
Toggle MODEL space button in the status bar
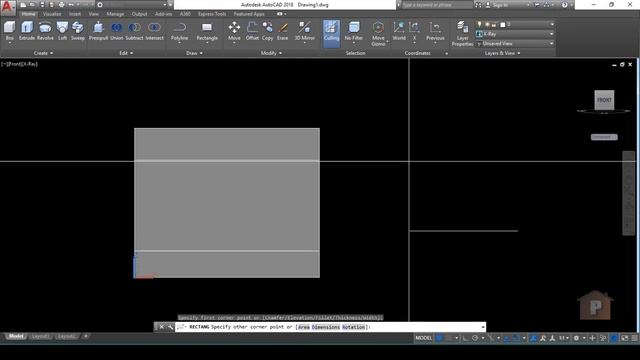[x=423, y=338]
